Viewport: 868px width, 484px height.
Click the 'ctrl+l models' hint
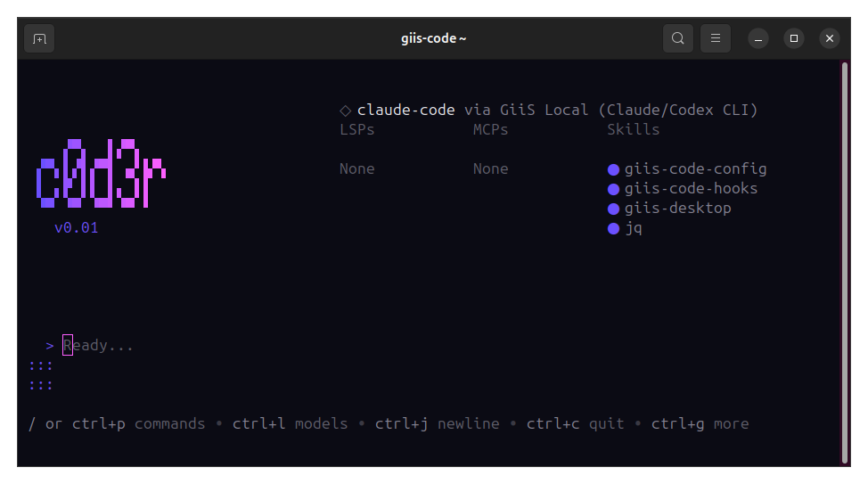(x=290, y=424)
